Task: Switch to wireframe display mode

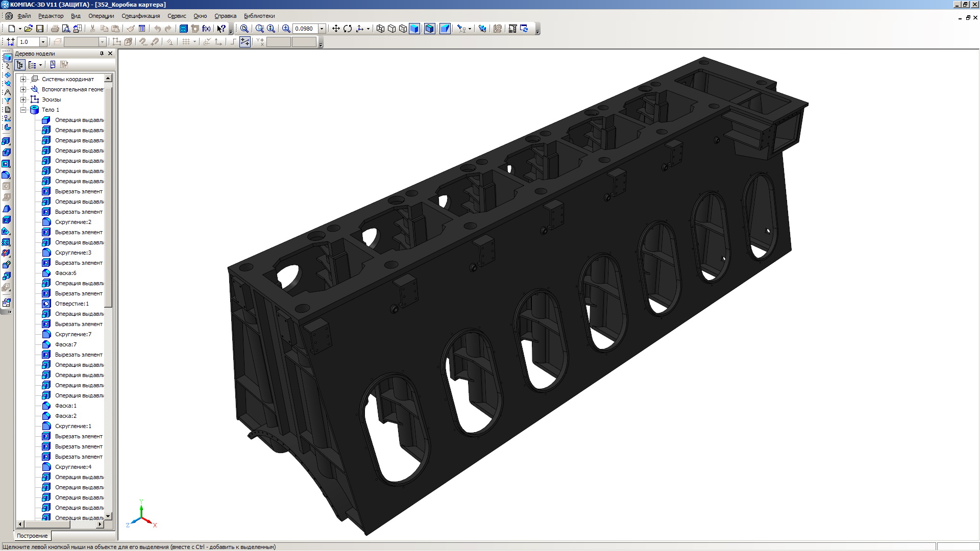Action: point(380,29)
